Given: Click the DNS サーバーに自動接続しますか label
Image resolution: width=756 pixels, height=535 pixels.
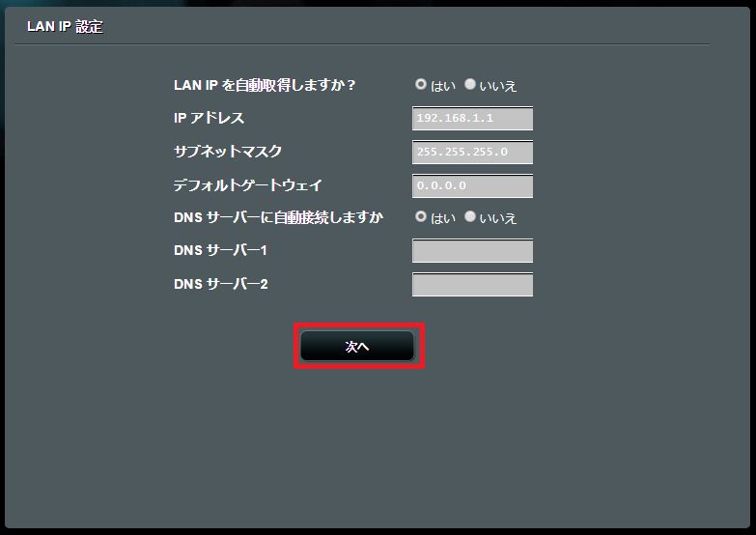Looking at the screenshot, I should point(278,217).
